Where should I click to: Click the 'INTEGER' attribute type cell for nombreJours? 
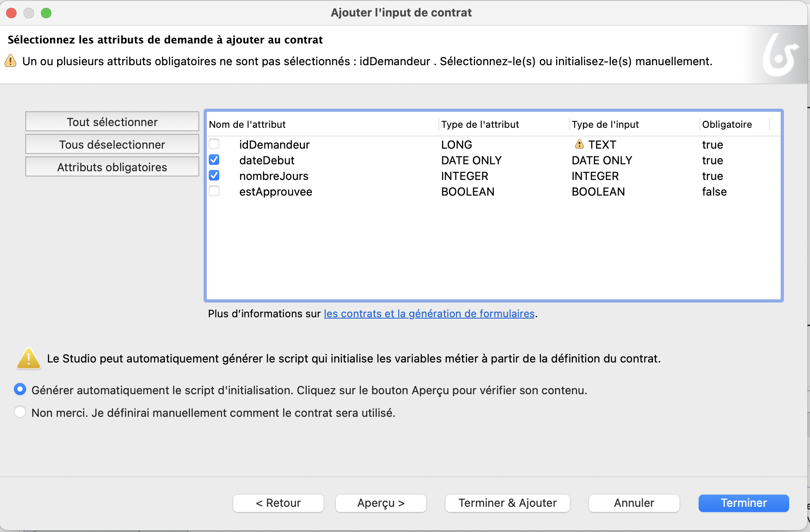(465, 176)
